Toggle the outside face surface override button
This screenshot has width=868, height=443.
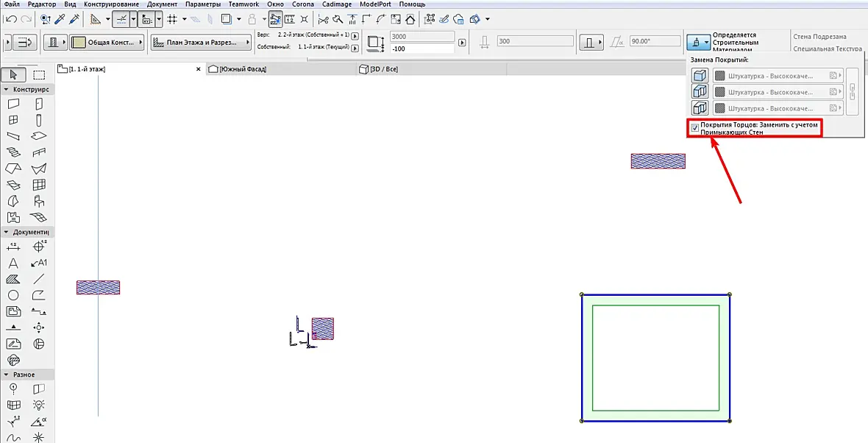click(700, 76)
